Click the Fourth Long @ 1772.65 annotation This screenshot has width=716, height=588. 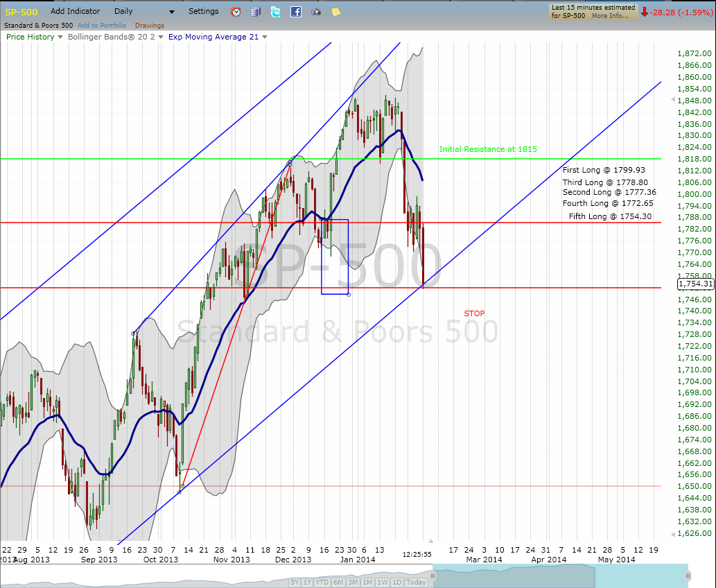tap(608, 203)
